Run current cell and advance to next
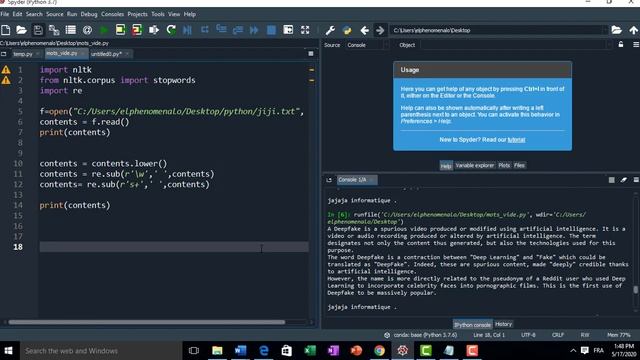The width and height of the screenshot is (640, 360). (x=137, y=30)
